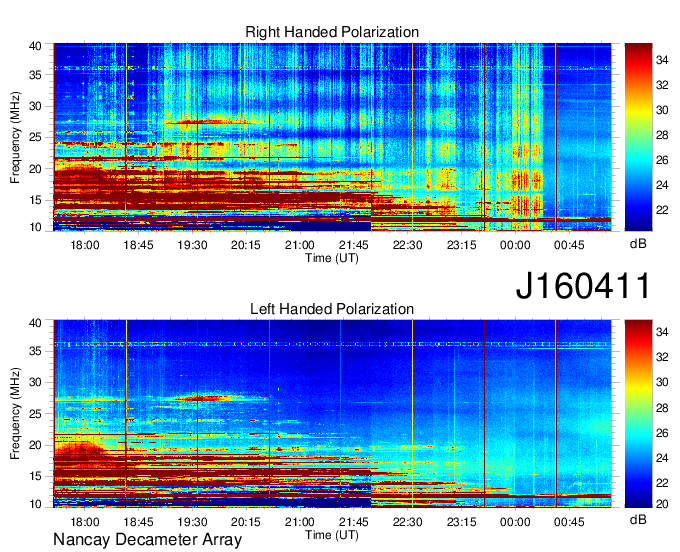Click the "Time (UT)" label under the right-handed plot
This screenshot has width=680, height=552.
click(332, 258)
